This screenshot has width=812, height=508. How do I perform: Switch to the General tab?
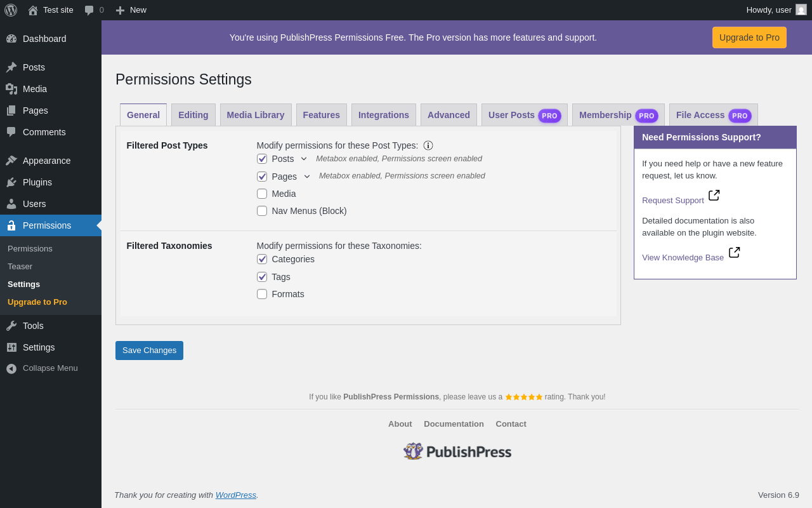click(x=143, y=115)
